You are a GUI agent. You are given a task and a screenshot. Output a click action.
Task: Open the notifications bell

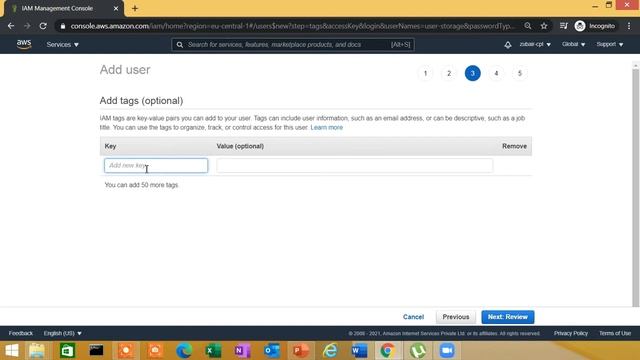point(507,44)
